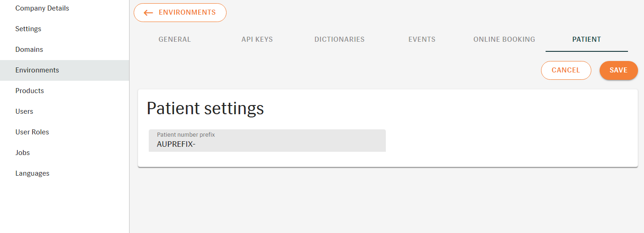The image size is (644, 233).
Task: Go to the Events tab
Action: 422,39
